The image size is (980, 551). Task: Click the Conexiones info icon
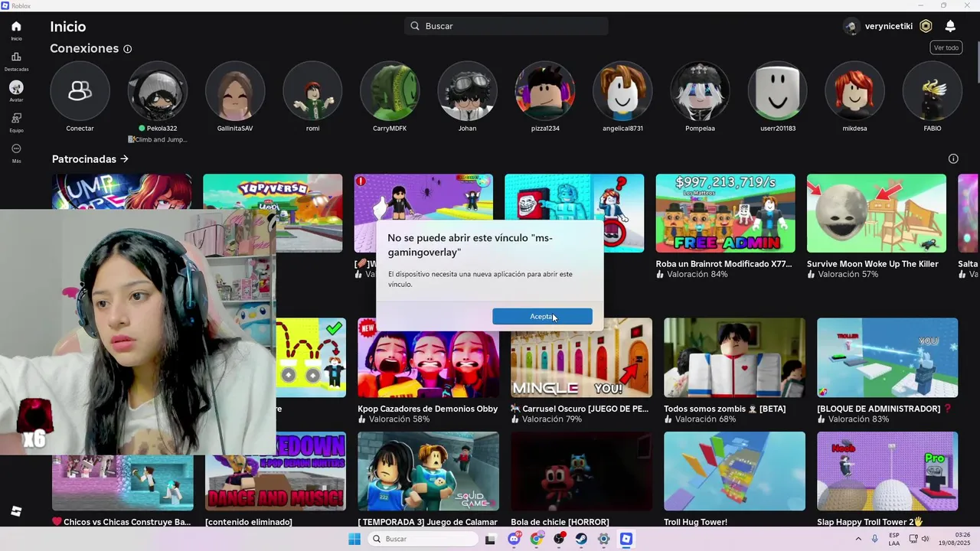click(x=127, y=49)
